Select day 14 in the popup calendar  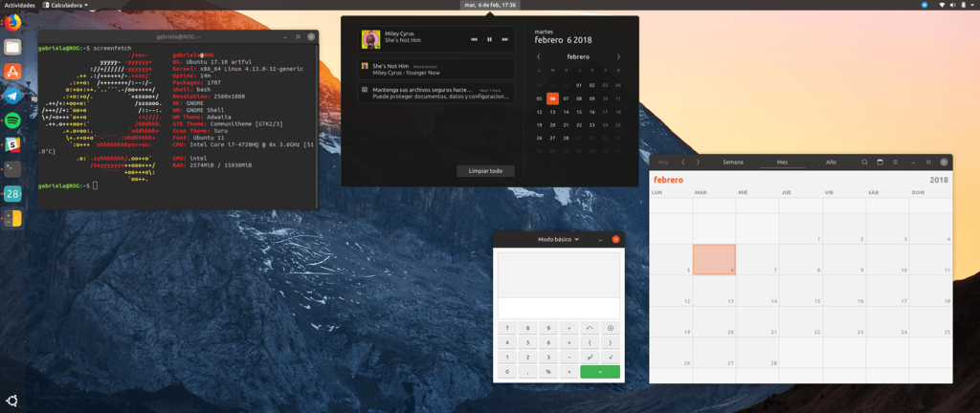pyautogui.click(x=566, y=112)
